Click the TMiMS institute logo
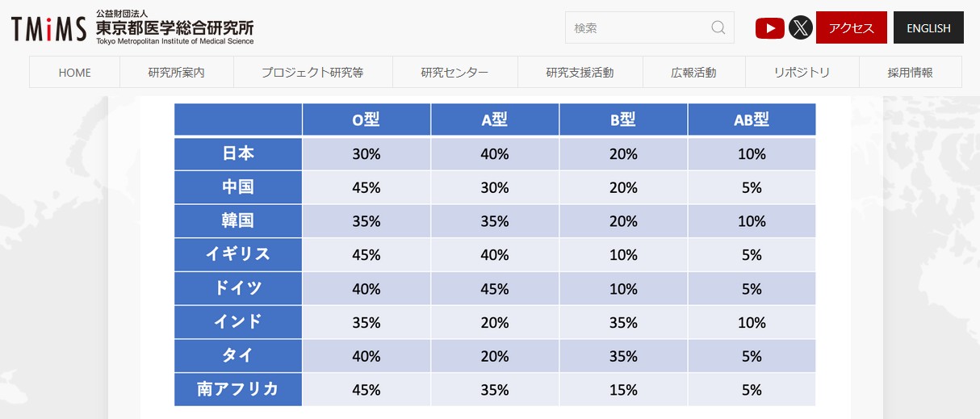Image resolution: width=980 pixels, height=419 pixels. (132, 27)
